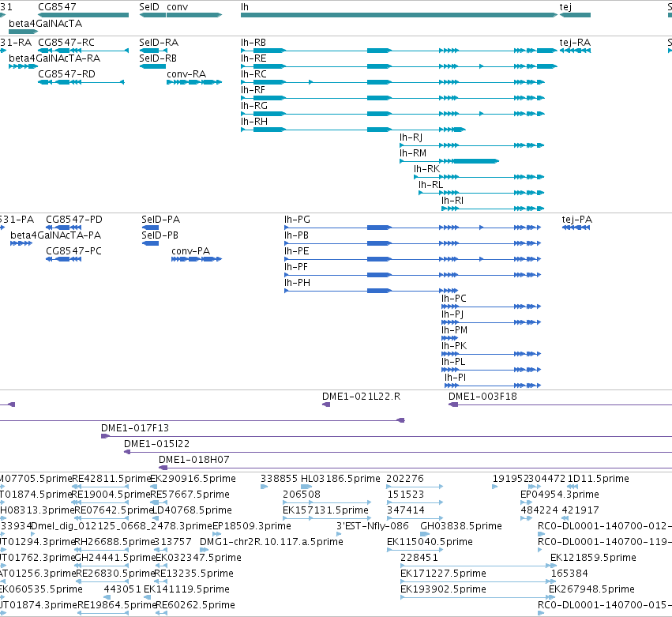Select protein label Ih-PI
Screen dimensions: 672x617
tap(455, 378)
